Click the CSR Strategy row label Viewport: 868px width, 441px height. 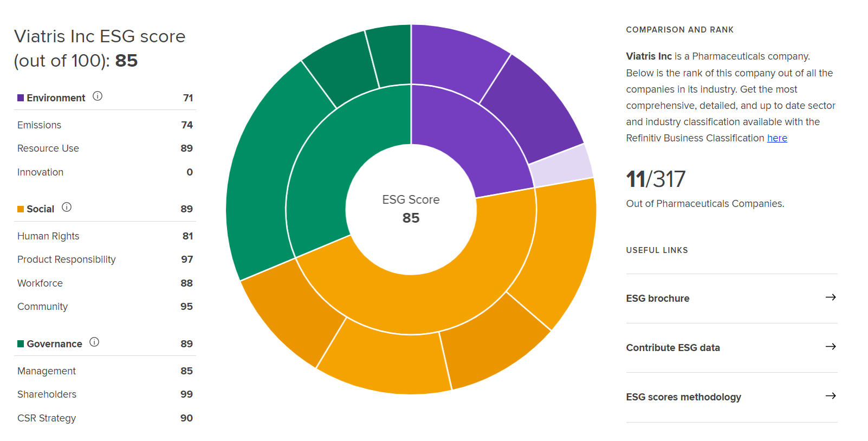coord(47,418)
